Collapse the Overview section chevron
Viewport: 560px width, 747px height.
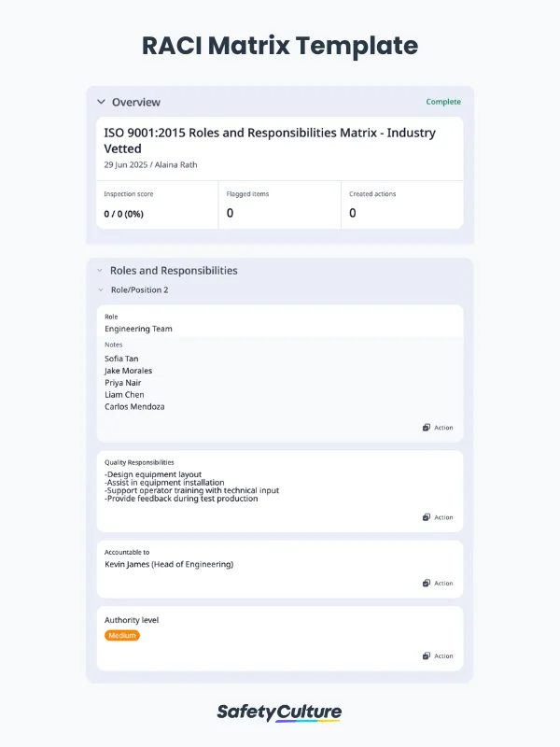101,102
